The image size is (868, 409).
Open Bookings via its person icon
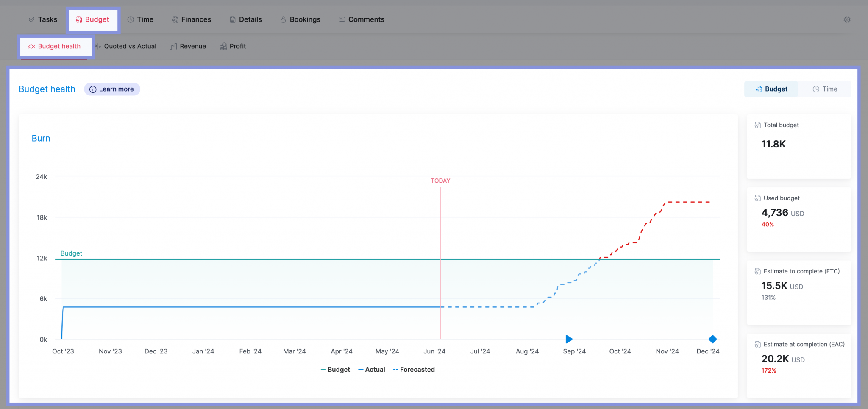[283, 19]
